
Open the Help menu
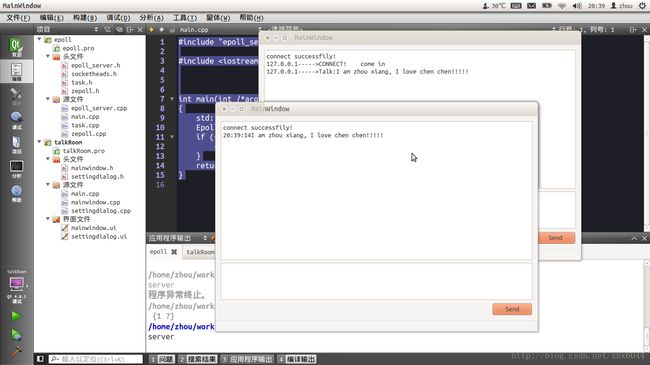[251, 18]
